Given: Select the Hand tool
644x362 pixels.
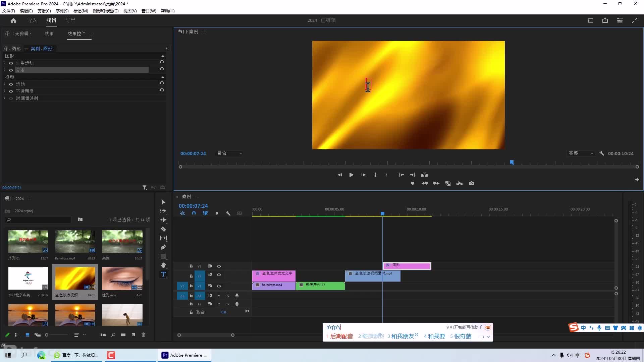Looking at the screenshot, I should coord(163,265).
